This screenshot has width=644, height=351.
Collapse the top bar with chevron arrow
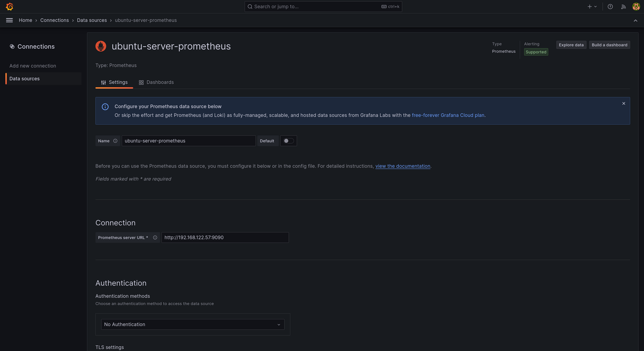click(635, 20)
